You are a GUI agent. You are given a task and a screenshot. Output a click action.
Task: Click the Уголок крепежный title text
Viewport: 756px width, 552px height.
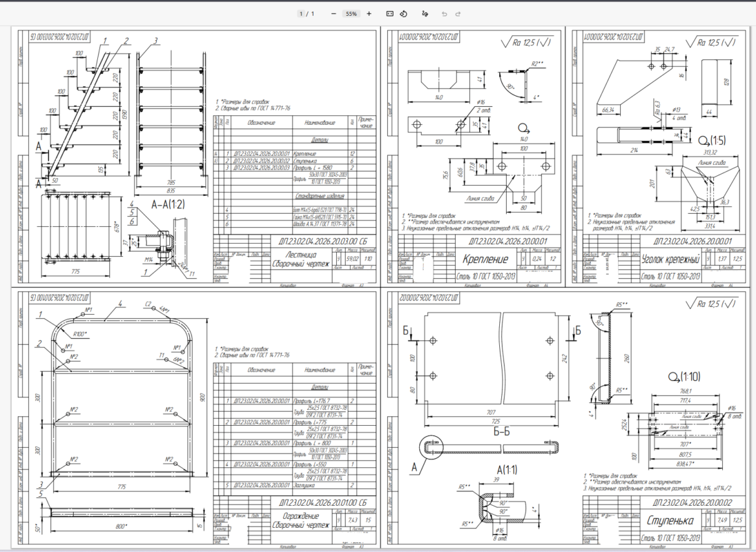click(x=670, y=259)
